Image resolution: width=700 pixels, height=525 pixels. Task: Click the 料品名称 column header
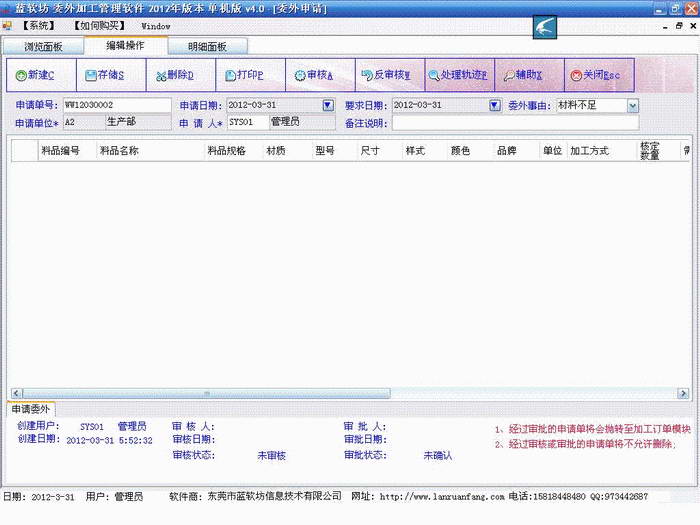click(x=150, y=151)
